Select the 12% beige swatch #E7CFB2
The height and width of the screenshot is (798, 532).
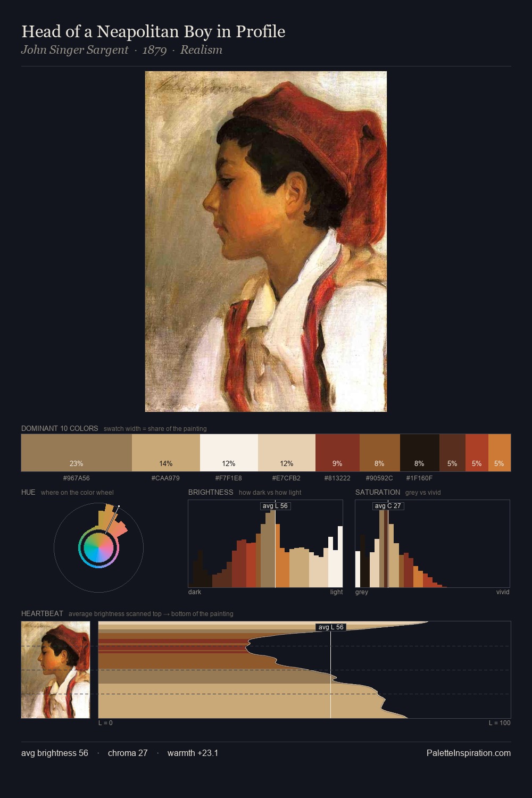287,453
